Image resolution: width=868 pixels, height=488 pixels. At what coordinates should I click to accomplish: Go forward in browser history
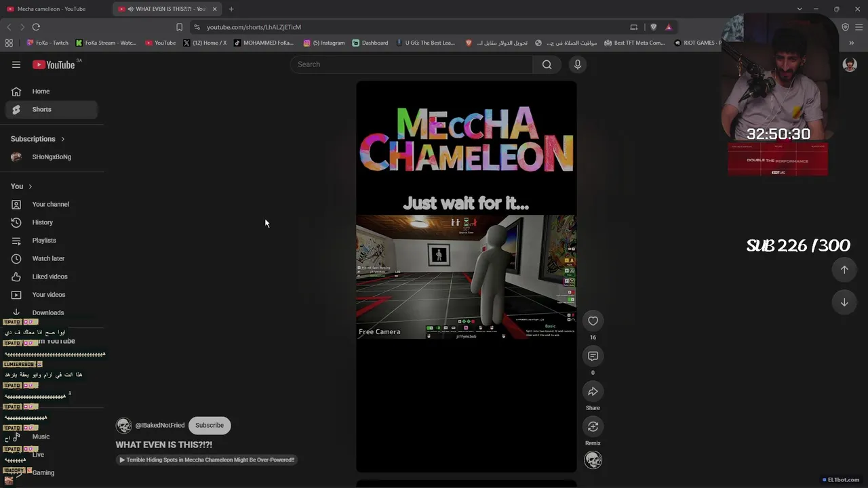click(22, 27)
